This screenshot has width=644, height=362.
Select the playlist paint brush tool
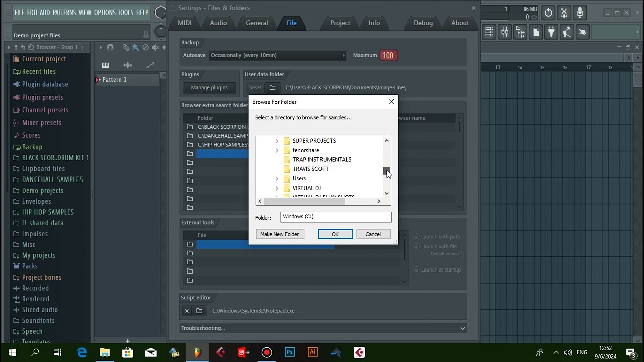pos(135,47)
